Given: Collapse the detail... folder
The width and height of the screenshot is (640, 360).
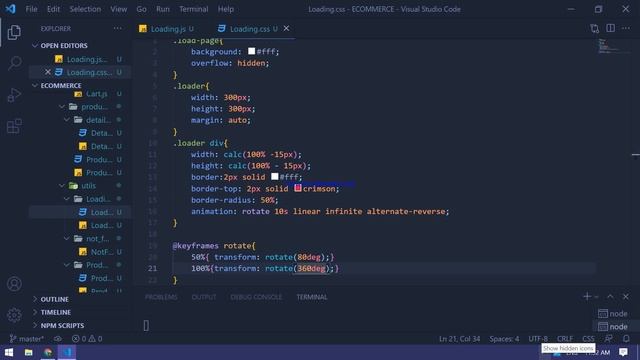Looking at the screenshot, I should click(x=67, y=120).
